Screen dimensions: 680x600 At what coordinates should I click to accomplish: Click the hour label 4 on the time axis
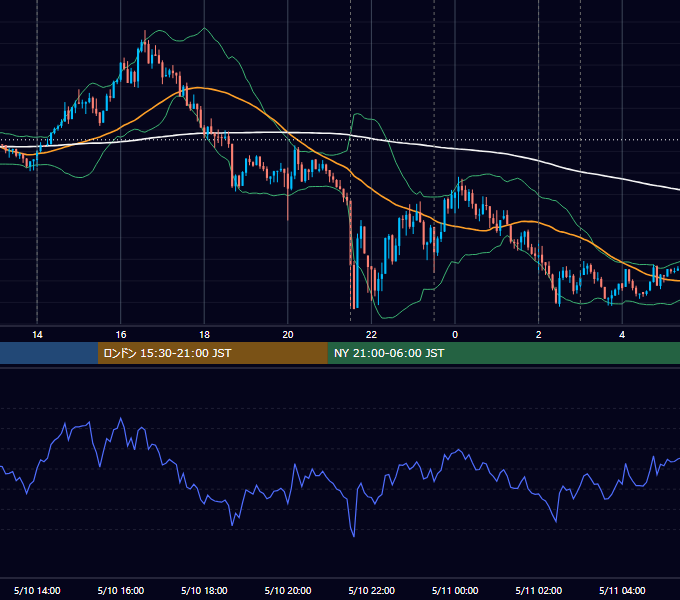622,335
